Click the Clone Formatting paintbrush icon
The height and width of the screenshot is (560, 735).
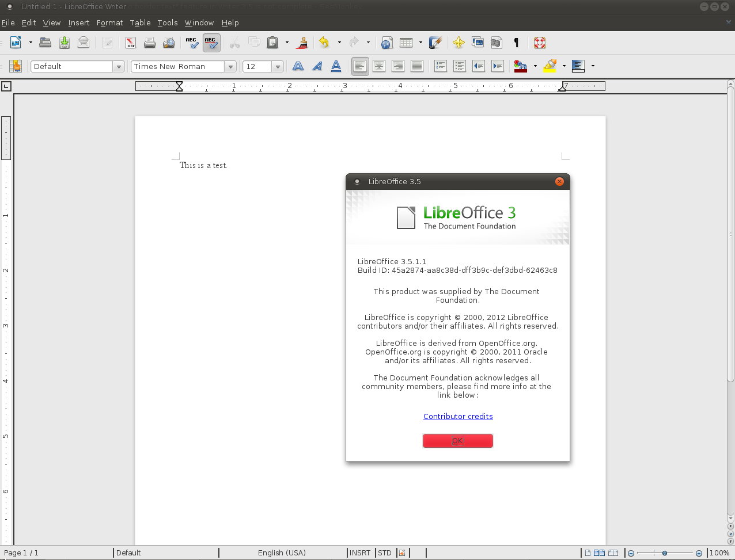click(x=302, y=43)
